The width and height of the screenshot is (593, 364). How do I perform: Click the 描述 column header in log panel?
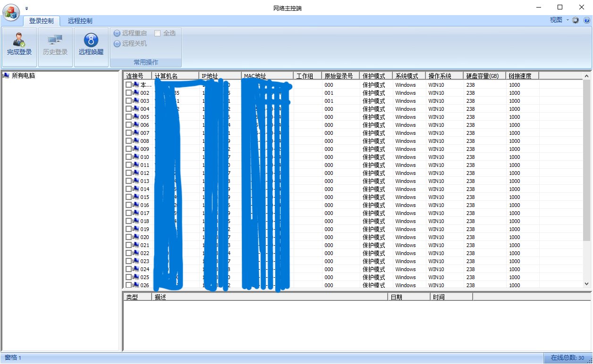[x=270, y=297]
